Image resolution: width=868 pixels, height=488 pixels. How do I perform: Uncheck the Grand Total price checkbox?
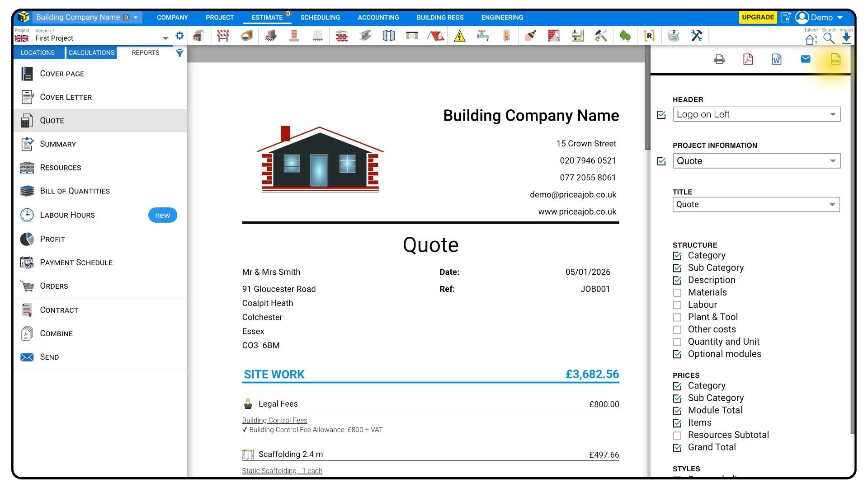(x=677, y=448)
